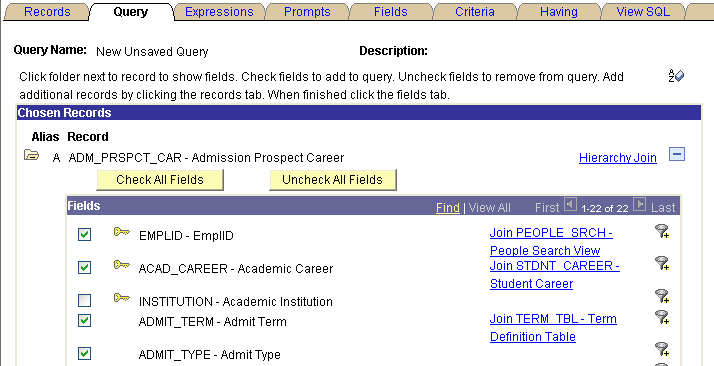This screenshot has width=714, height=366.
Task: Click the Check All Fields button
Action: 160,180
